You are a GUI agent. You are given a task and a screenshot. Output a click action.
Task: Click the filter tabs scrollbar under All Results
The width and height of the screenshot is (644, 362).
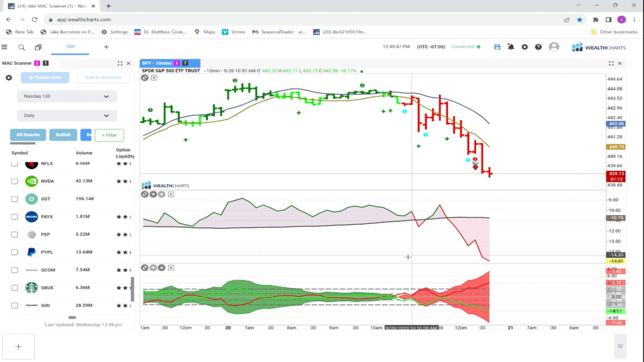pyautogui.click(x=23, y=143)
